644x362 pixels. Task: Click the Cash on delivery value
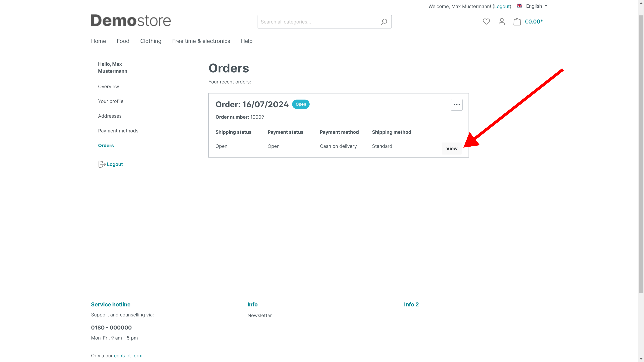(338, 146)
